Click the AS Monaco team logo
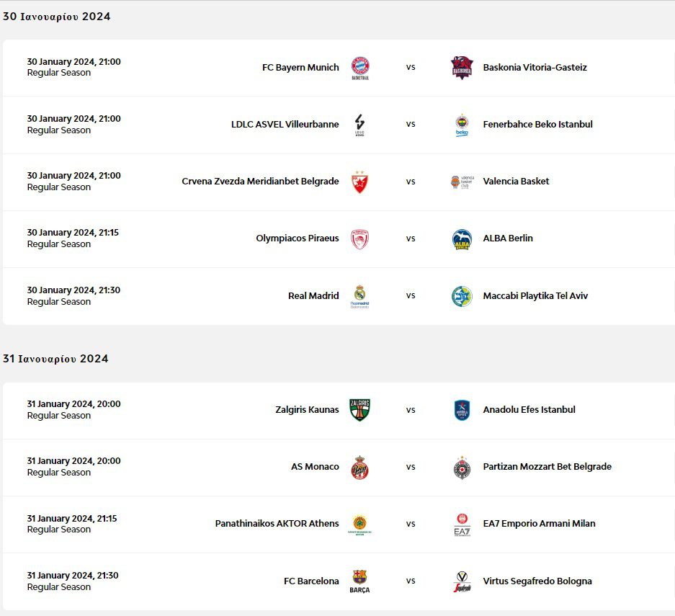The width and height of the screenshot is (675, 616). click(359, 467)
